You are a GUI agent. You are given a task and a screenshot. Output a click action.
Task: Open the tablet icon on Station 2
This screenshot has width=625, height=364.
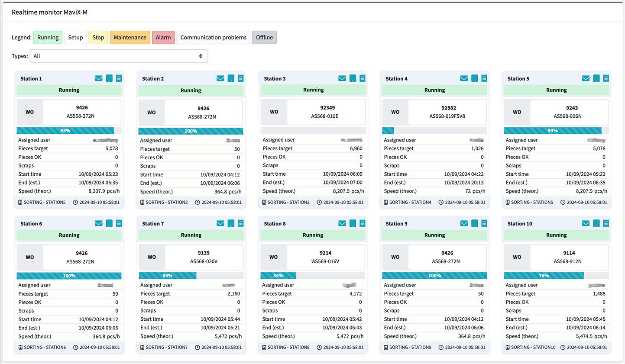click(231, 78)
